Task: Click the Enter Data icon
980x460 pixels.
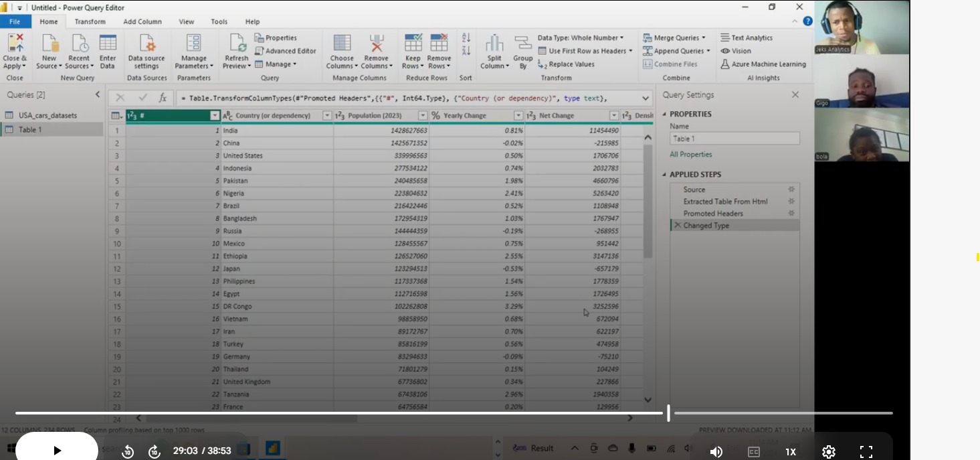Action: pyautogui.click(x=108, y=44)
